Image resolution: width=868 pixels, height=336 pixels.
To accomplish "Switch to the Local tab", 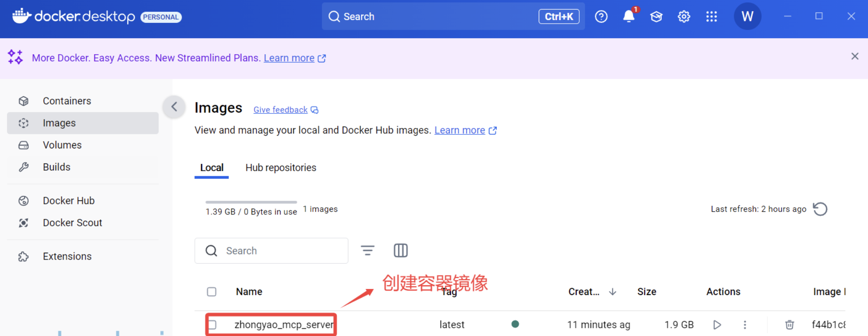I will pos(212,168).
